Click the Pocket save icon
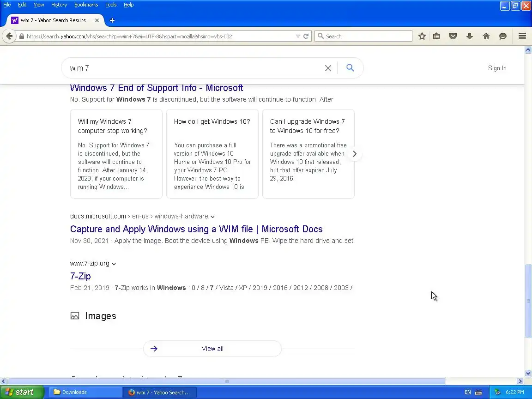 click(x=453, y=36)
